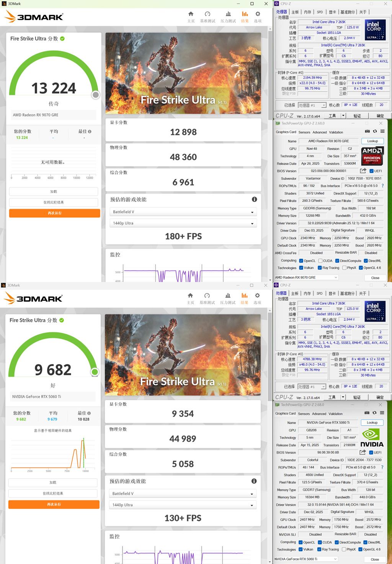The height and width of the screenshot is (564, 392).
Task: Open hamburger menu in AMD GPU-Z window
Action: tap(382, 131)
